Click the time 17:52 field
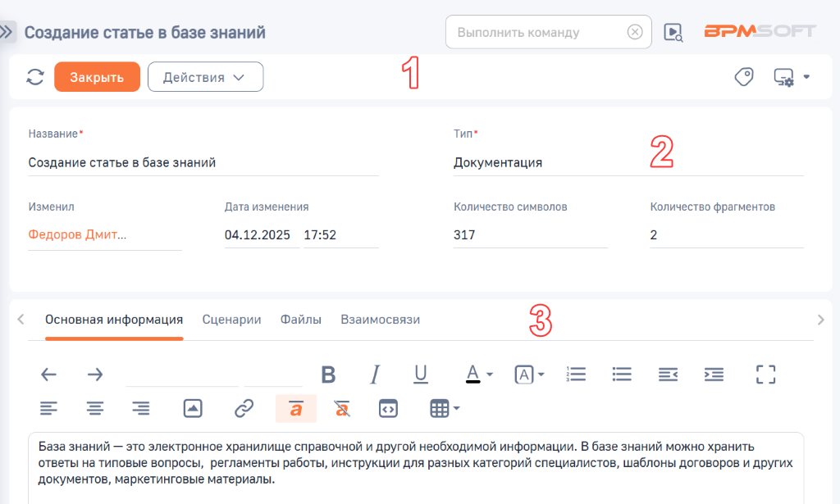This screenshot has width=840, height=504. 340,235
